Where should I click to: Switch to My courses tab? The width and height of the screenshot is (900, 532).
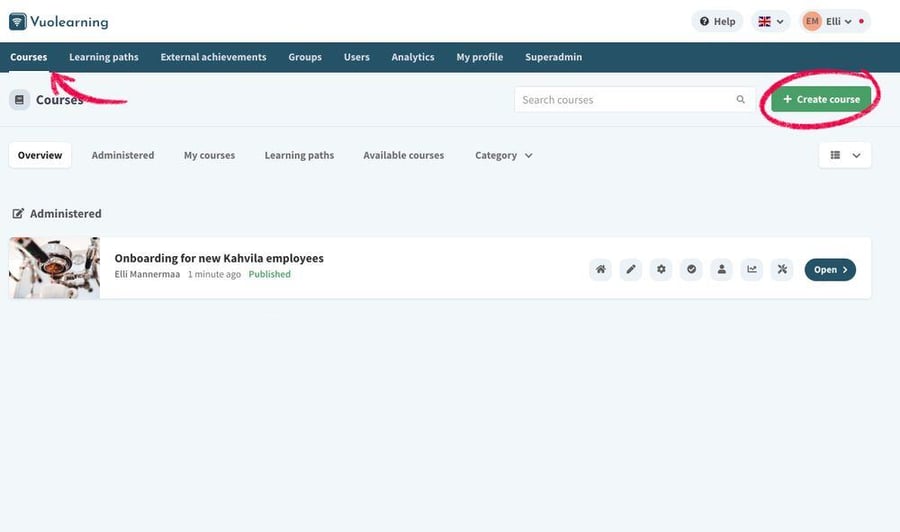click(x=210, y=155)
